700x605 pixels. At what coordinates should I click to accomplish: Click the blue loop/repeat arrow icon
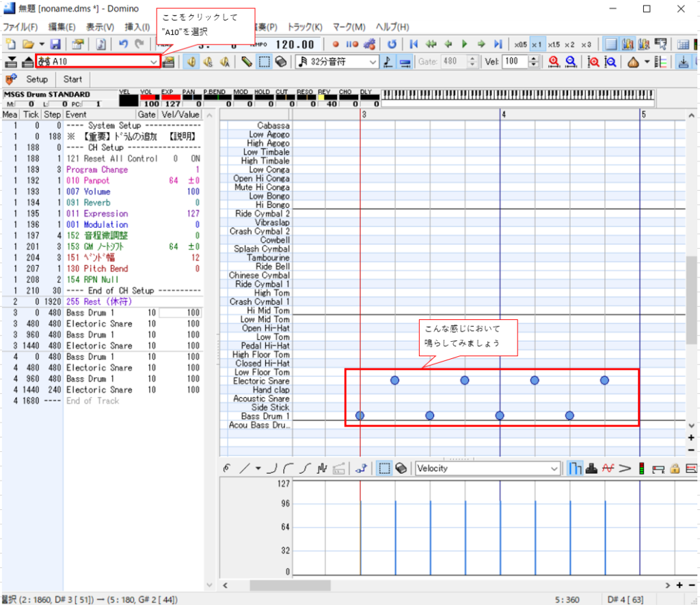(x=392, y=44)
